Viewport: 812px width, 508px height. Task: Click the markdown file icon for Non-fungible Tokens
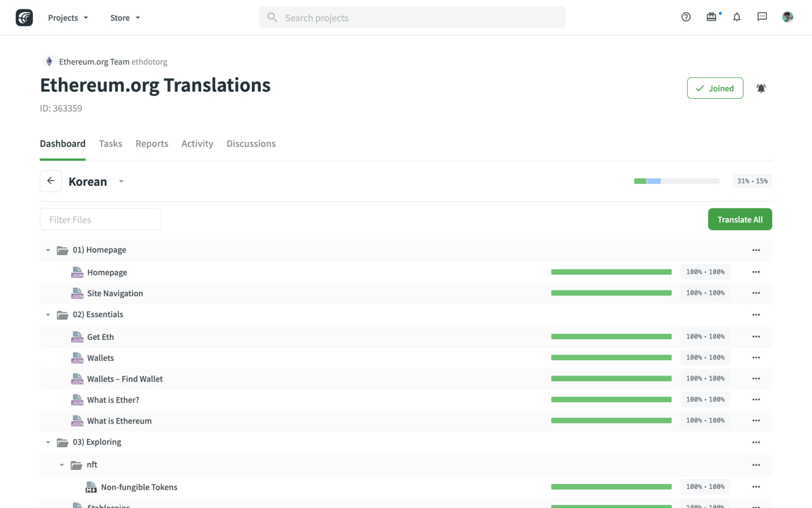91,487
